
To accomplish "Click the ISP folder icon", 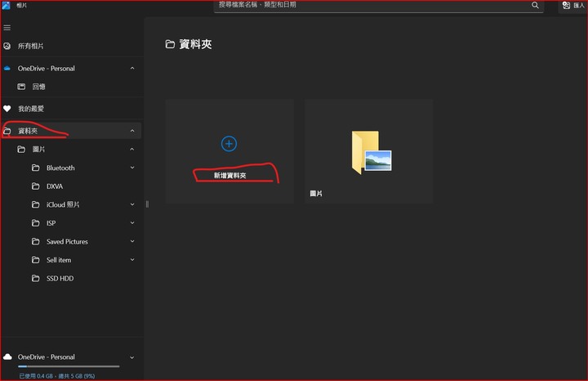I will pyautogui.click(x=36, y=223).
